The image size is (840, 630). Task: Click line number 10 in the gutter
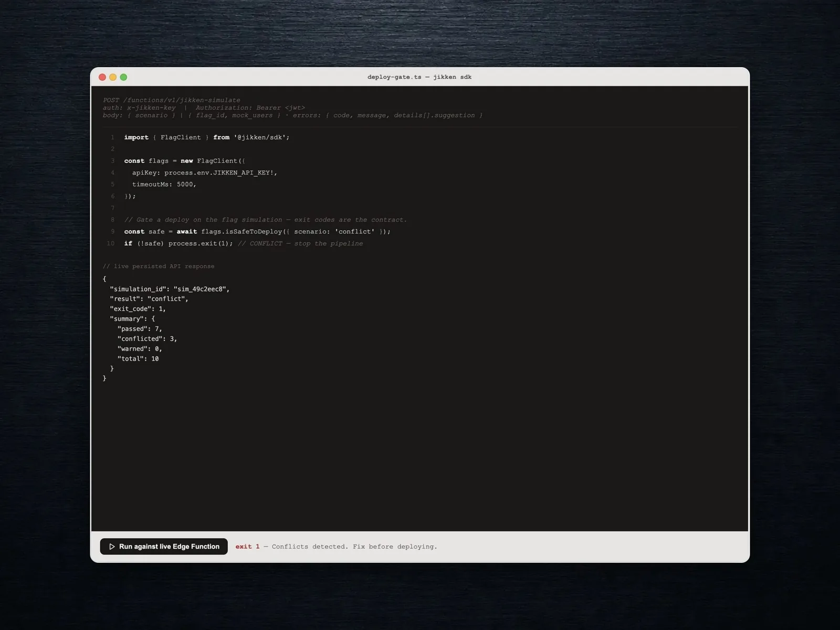(110, 244)
